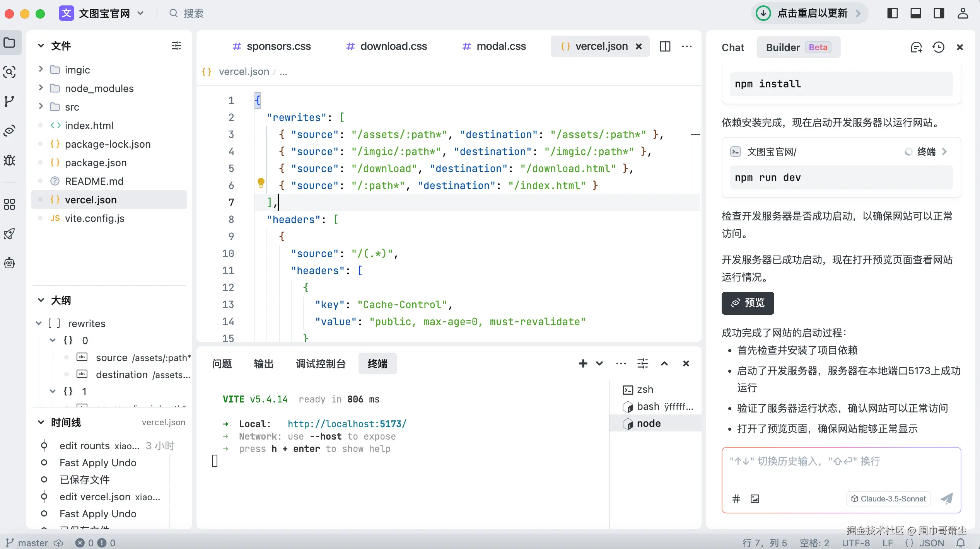Screen dimensions: 980x549
Task: Split the editor with the split icon
Action: (665, 46)
